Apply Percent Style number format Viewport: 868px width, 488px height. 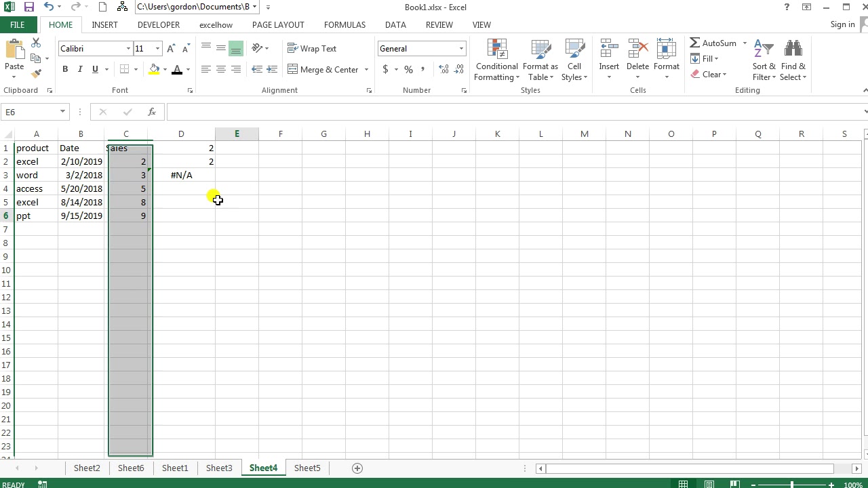(408, 69)
